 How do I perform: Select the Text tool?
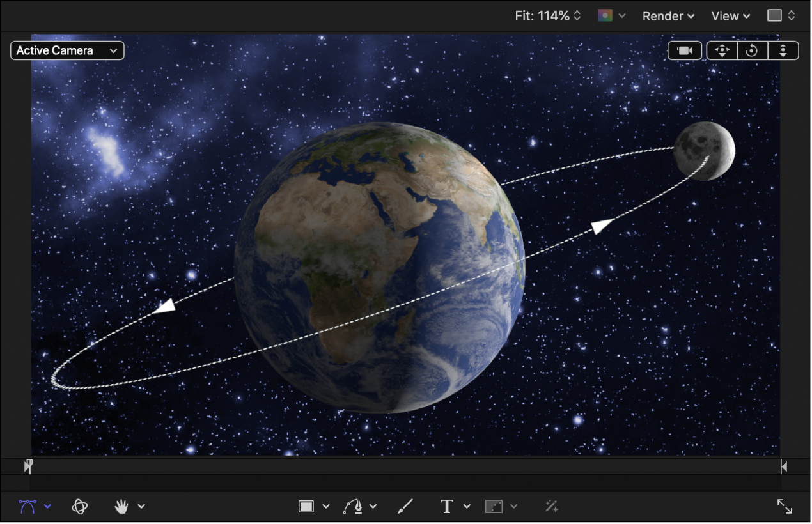[446, 506]
